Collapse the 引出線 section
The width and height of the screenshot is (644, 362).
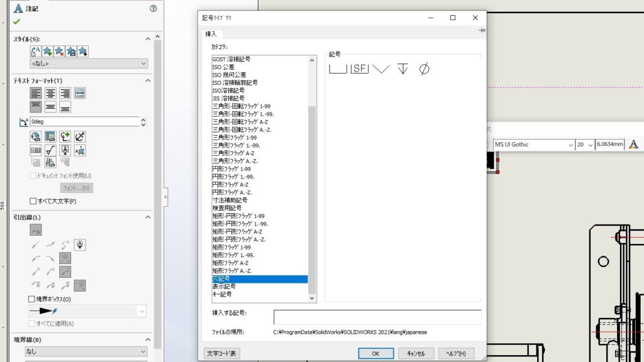(148, 217)
